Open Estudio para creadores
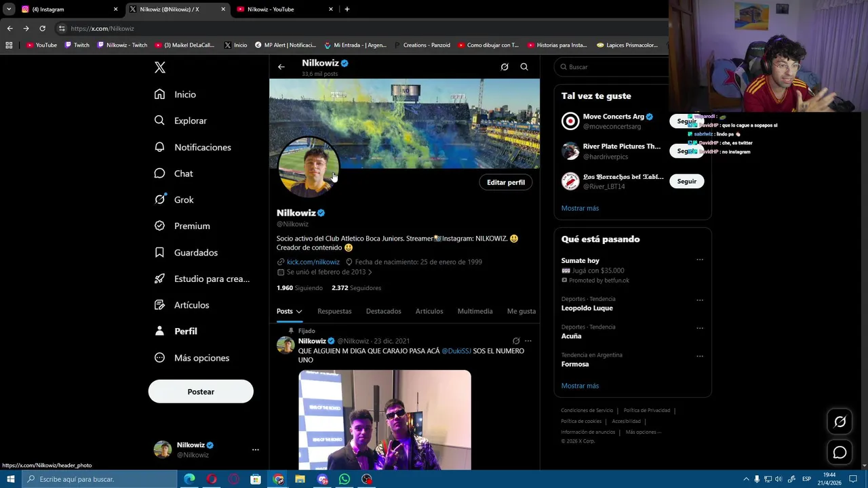Image resolution: width=868 pixels, height=488 pixels. tap(202, 279)
